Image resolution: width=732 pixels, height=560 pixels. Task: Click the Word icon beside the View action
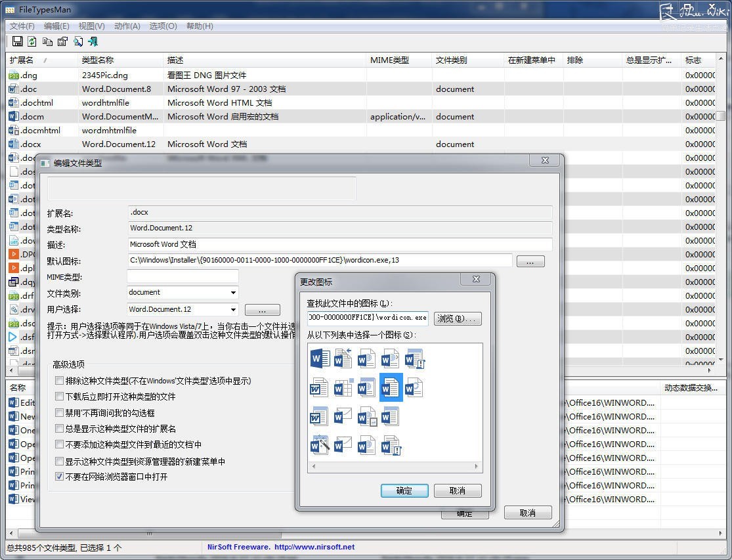(14, 499)
